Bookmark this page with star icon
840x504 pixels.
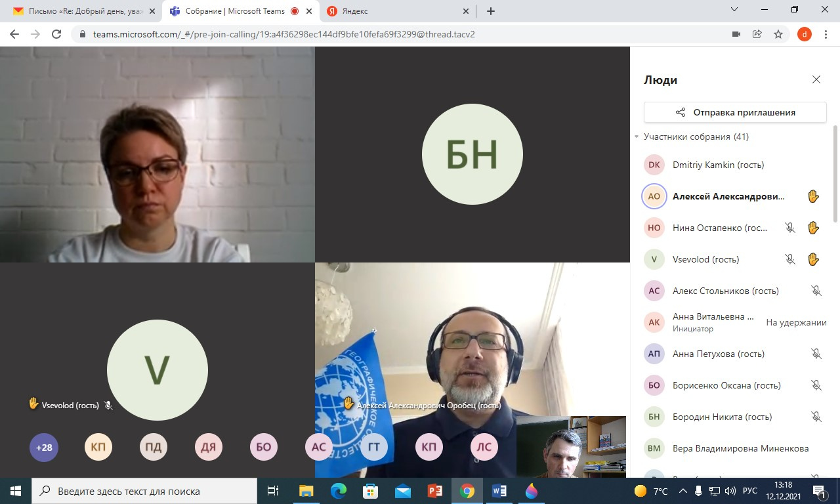pyautogui.click(x=778, y=34)
